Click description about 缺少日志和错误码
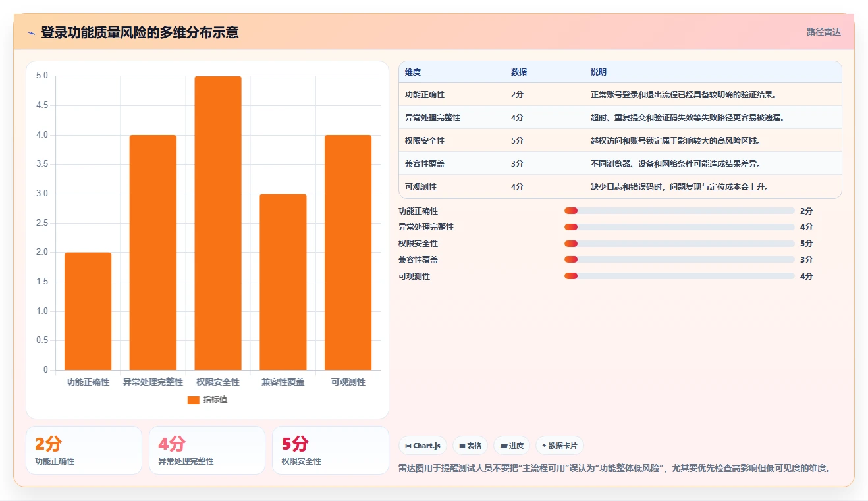 point(680,187)
